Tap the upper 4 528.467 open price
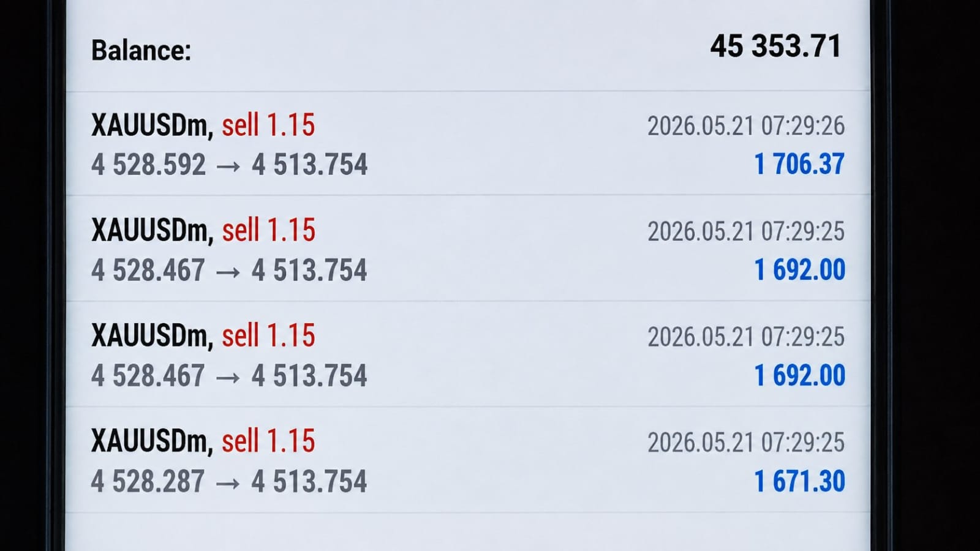The height and width of the screenshot is (551, 980). 148,271
